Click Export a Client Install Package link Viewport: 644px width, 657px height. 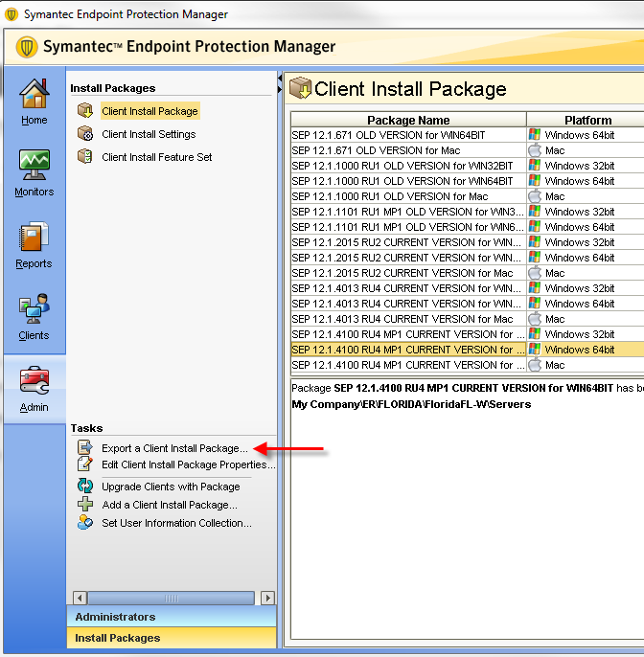174,448
